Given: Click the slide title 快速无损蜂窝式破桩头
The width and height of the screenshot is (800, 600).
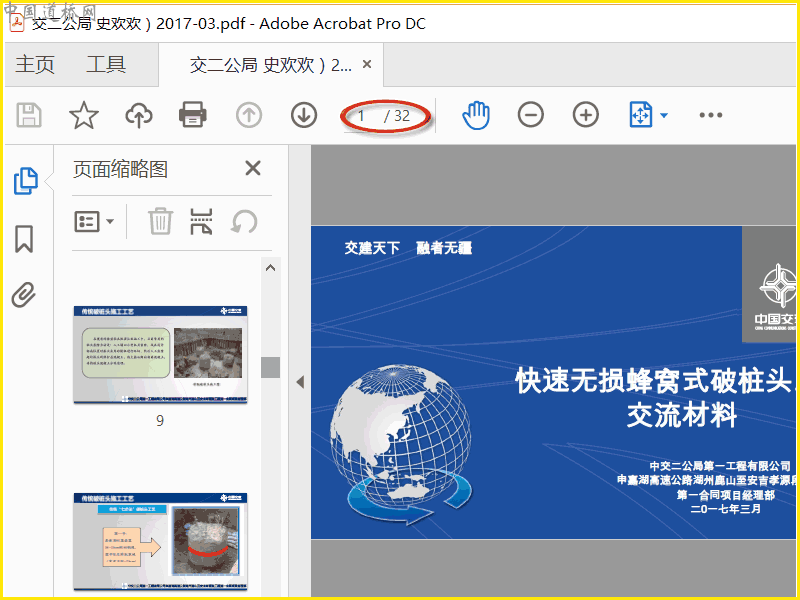Looking at the screenshot, I should pos(655,381).
